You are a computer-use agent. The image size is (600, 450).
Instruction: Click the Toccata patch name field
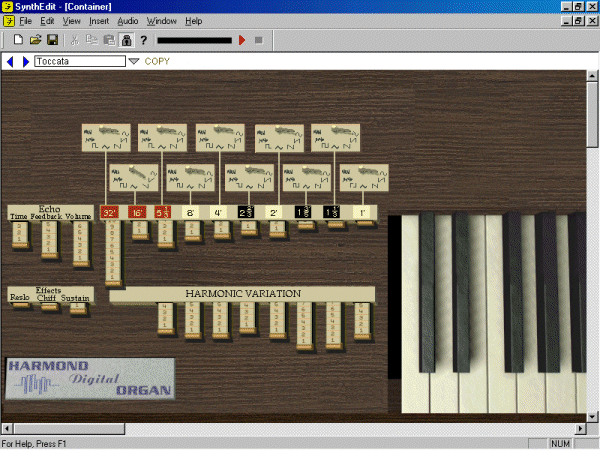point(79,62)
